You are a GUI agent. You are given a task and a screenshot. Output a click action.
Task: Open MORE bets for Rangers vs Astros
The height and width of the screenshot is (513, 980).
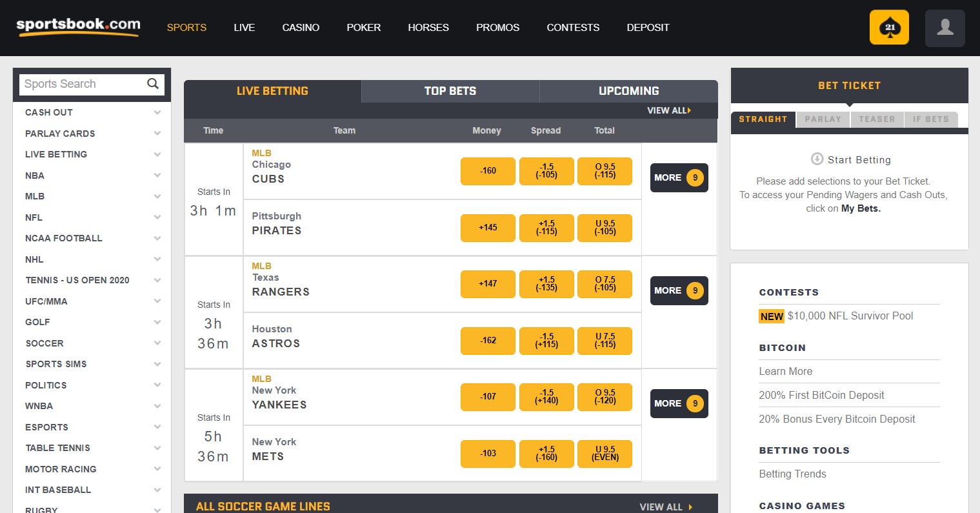[679, 290]
